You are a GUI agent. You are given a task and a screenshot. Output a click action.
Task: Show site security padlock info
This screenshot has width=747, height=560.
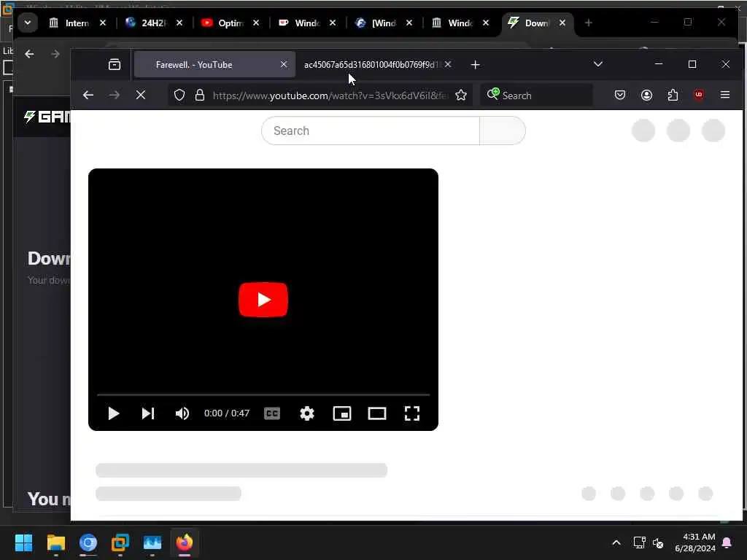click(x=200, y=96)
